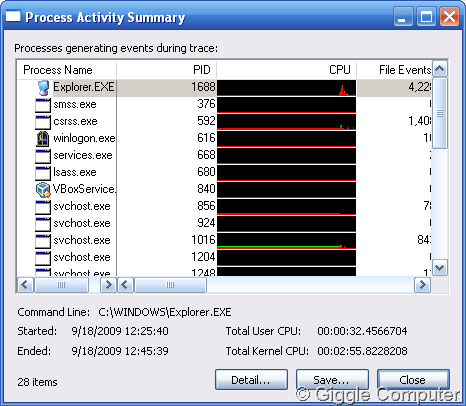466x406 pixels.
Task: Click PID value 668
Action: pyautogui.click(x=206, y=155)
